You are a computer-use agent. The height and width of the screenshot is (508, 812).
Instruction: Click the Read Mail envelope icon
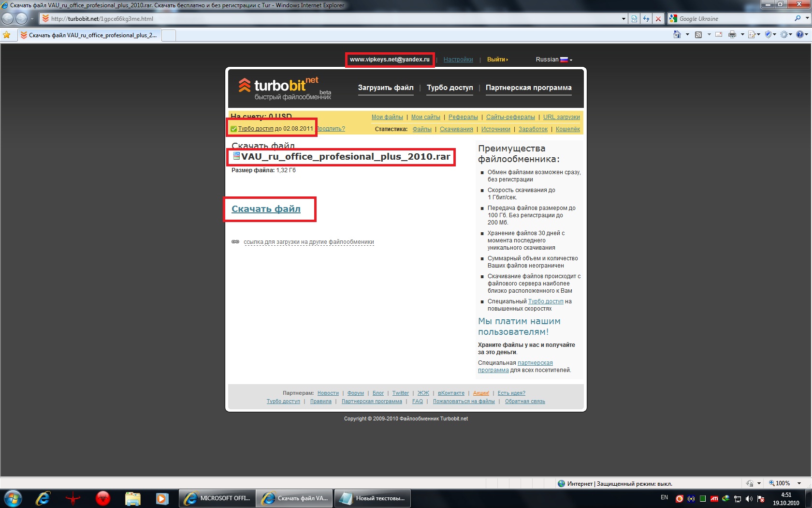click(x=719, y=34)
